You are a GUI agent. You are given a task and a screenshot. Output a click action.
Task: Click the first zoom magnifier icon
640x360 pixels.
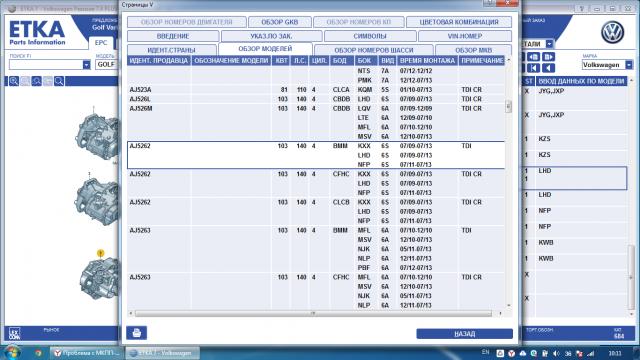click(14, 81)
